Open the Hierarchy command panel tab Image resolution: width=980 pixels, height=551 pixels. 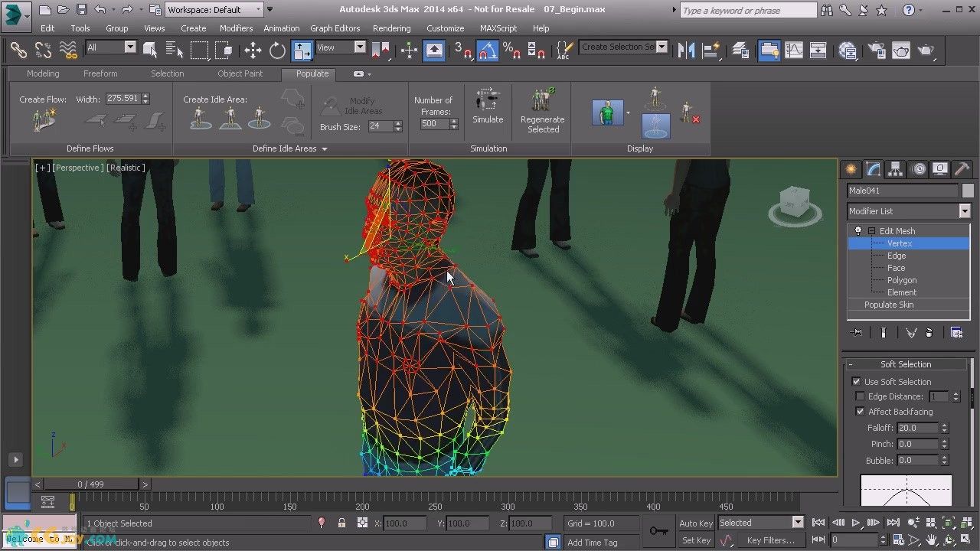point(895,169)
